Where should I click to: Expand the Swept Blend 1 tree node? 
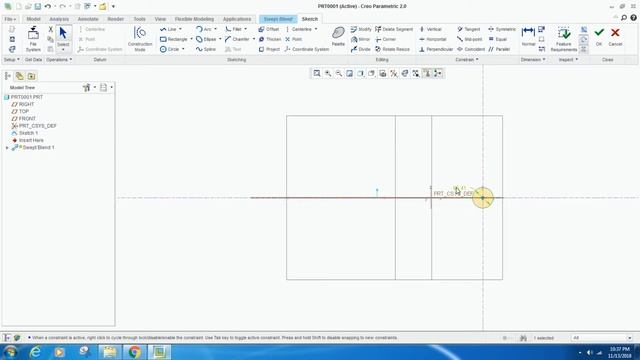(7, 148)
